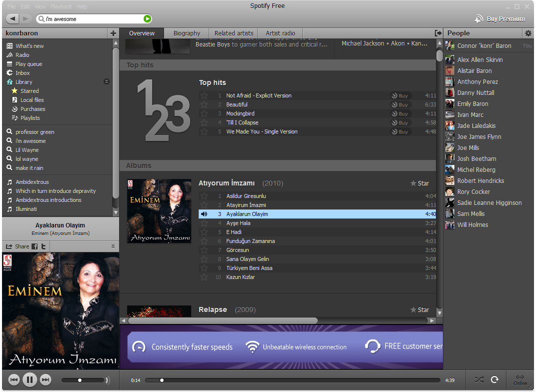This screenshot has height=392, width=536.
Task: Share track on Twitter
Action: click(x=44, y=246)
